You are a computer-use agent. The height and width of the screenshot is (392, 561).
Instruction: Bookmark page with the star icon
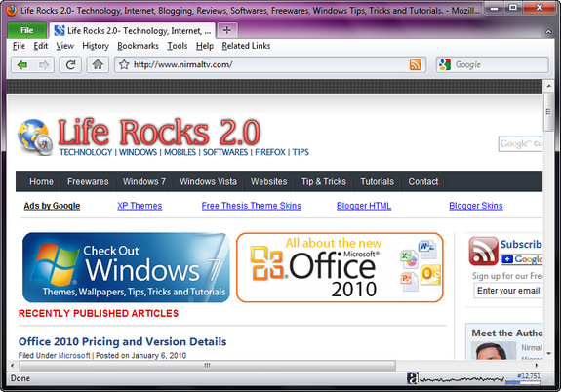124,64
